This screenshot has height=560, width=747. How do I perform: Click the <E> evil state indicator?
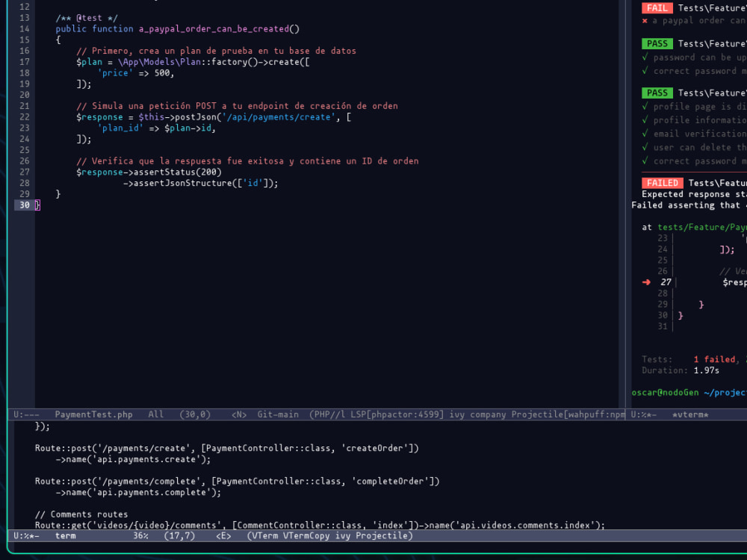[223, 535]
